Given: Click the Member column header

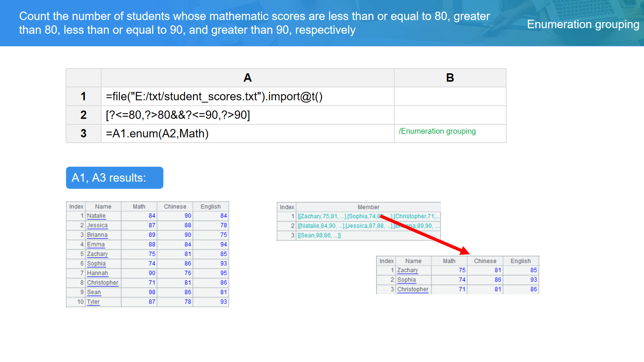Looking at the screenshot, I should tap(368, 207).
